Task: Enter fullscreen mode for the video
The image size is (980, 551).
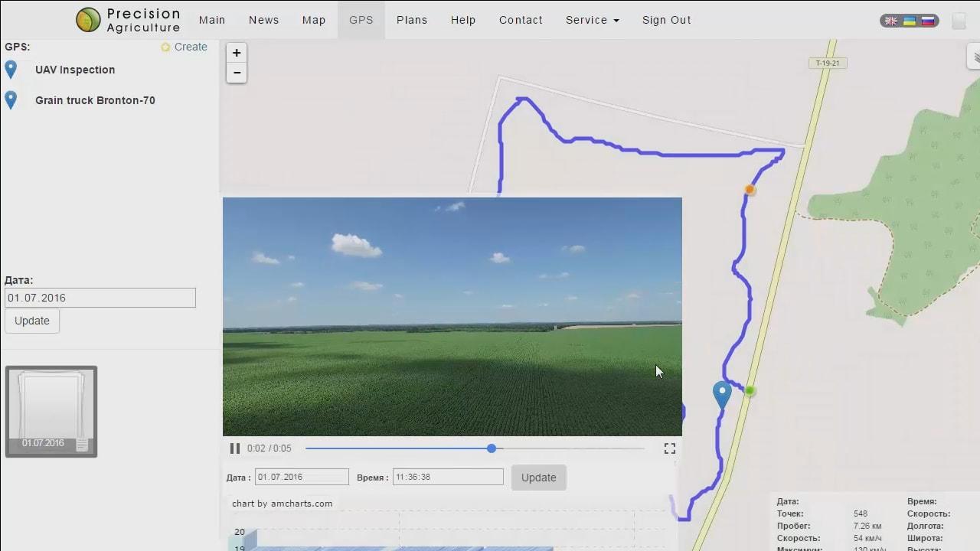Action: pyautogui.click(x=669, y=448)
